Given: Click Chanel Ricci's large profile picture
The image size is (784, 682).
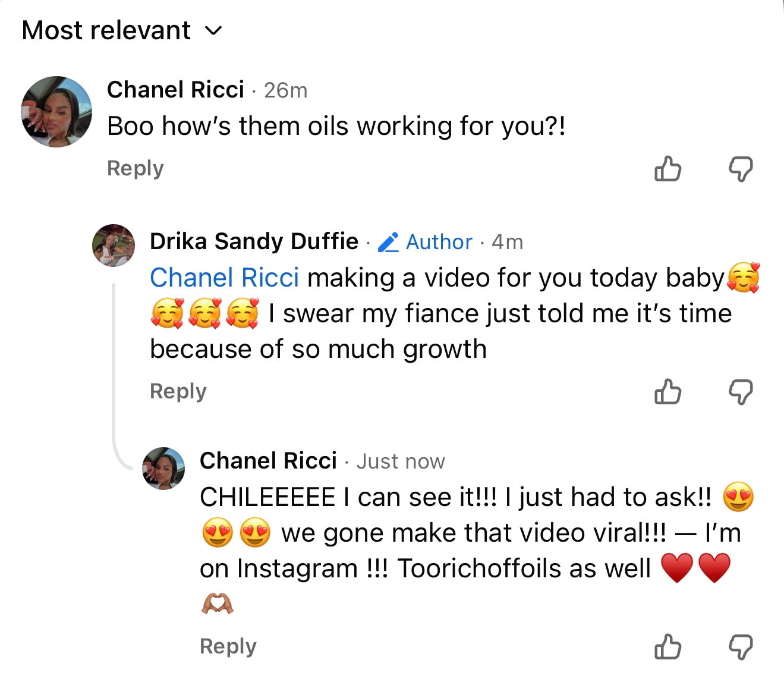Looking at the screenshot, I should click(x=56, y=111).
